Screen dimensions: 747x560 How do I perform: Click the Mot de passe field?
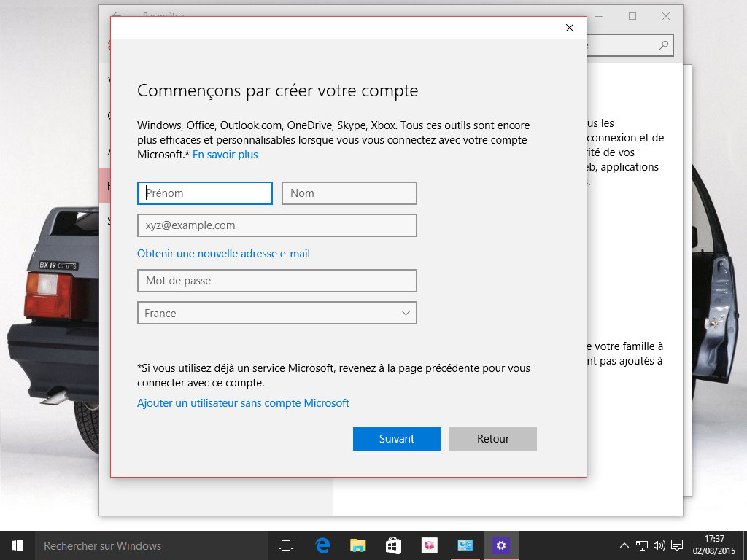click(x=277, y=281)
